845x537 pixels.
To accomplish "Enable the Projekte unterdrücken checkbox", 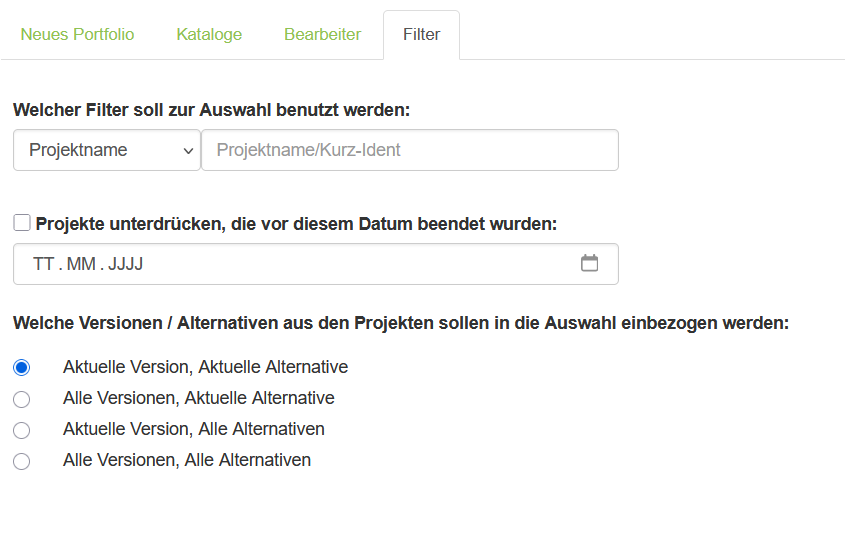I will point(22,223).
